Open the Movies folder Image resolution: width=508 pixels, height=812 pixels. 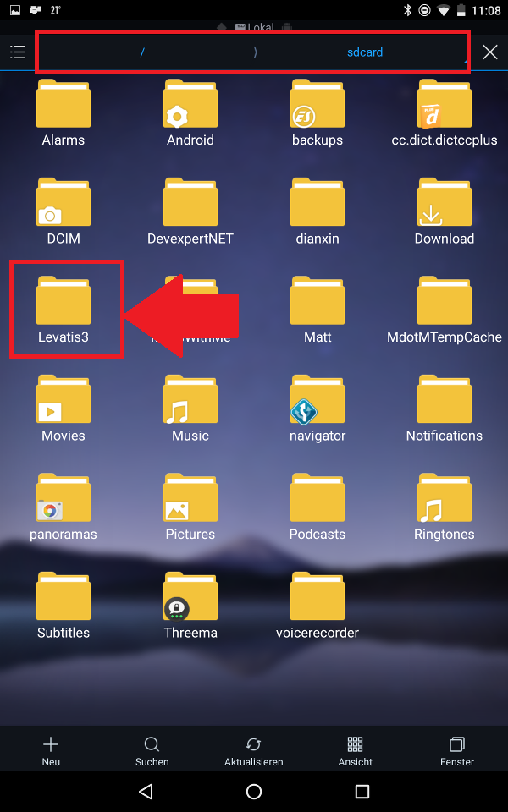click(63, 409)
